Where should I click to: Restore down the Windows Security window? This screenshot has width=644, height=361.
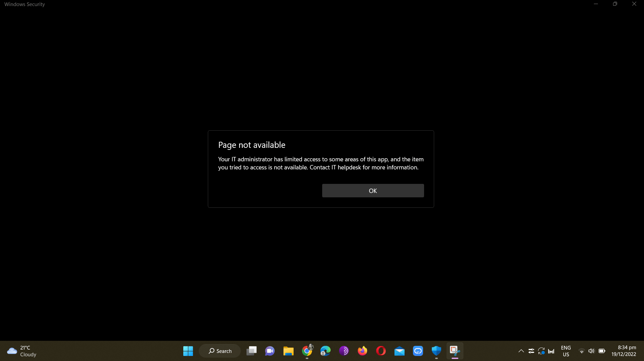615,4
